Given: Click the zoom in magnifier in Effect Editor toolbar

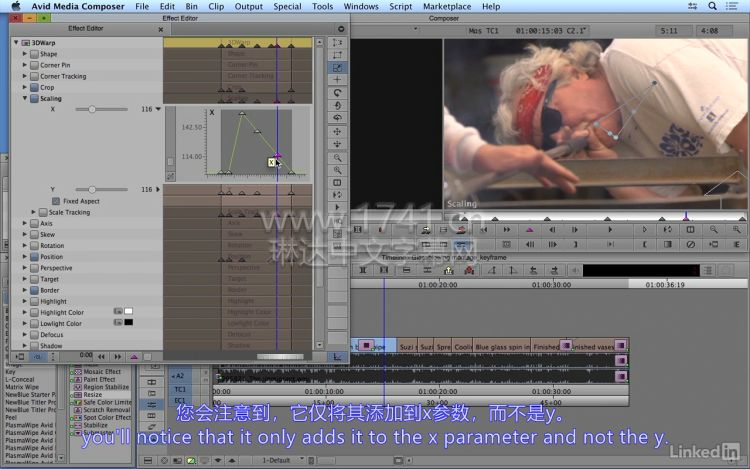Looking at the screenshot, I should coord(337,170).
